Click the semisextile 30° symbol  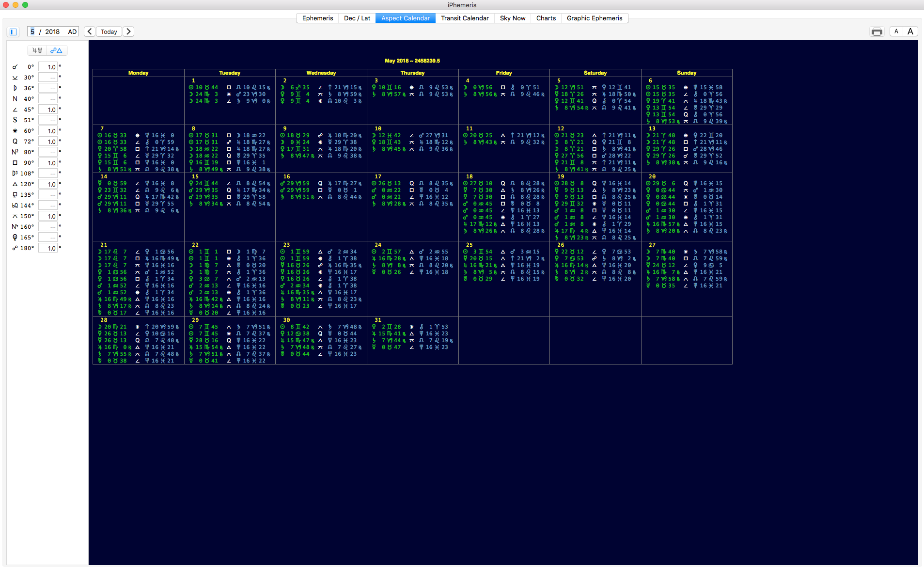(15, 78)
